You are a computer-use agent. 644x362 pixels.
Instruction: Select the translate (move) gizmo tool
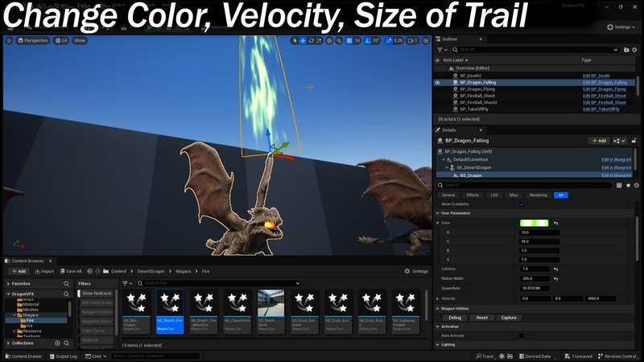click(x=303, y=40)
